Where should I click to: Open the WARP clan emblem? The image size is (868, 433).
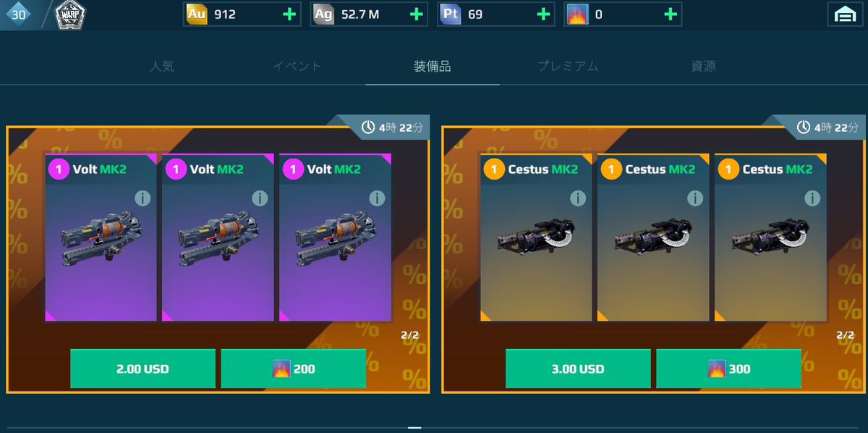(70, 14)
